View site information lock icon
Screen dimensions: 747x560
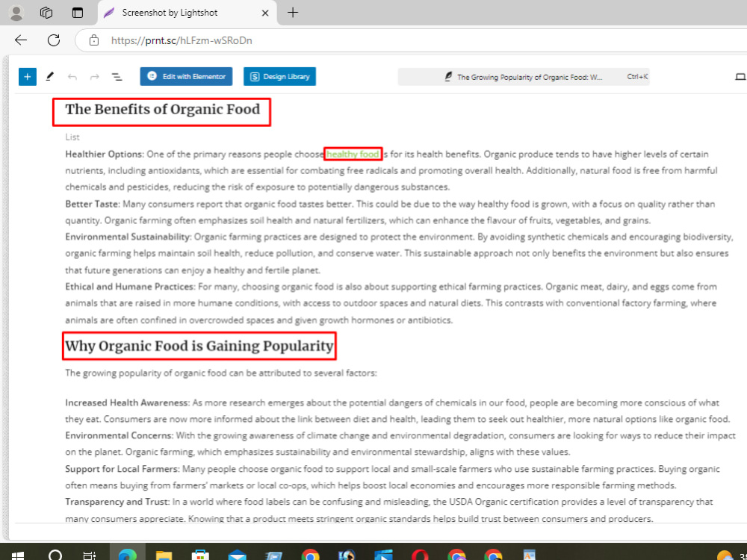tap(94, 40)
